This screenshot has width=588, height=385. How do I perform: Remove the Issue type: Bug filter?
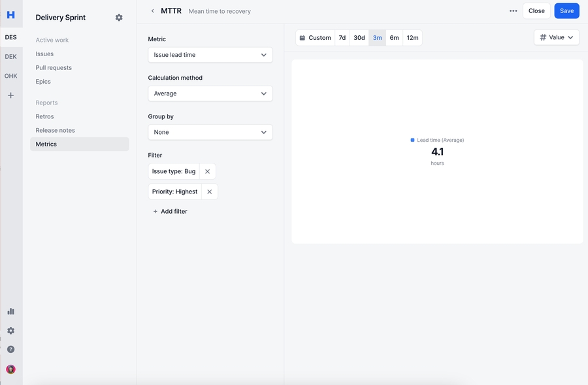point(207,171)
